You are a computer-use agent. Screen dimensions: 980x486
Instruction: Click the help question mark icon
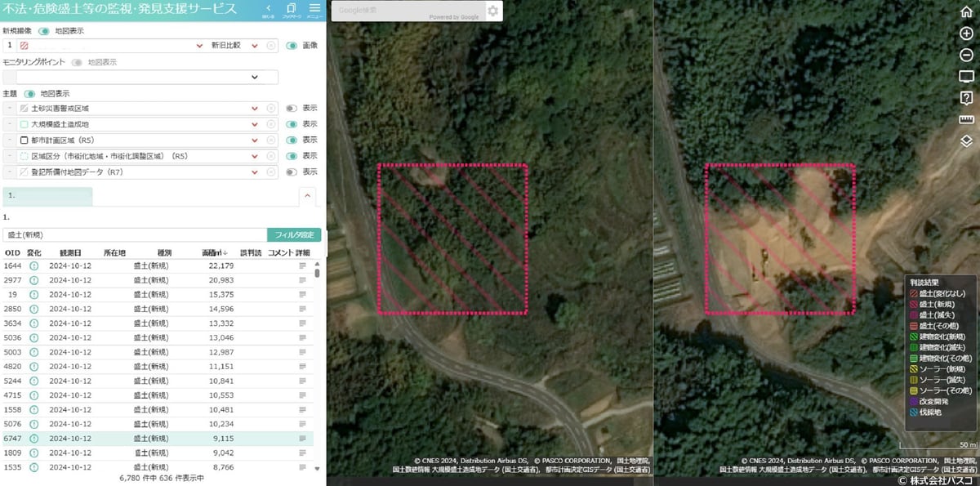pyautogui.click(x=966, y=98)
